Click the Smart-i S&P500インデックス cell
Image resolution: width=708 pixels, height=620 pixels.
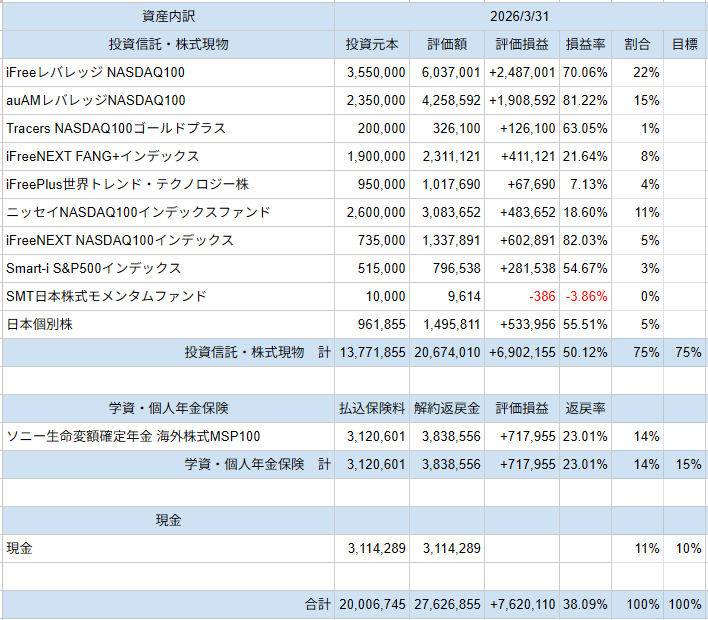click(93, 269)
